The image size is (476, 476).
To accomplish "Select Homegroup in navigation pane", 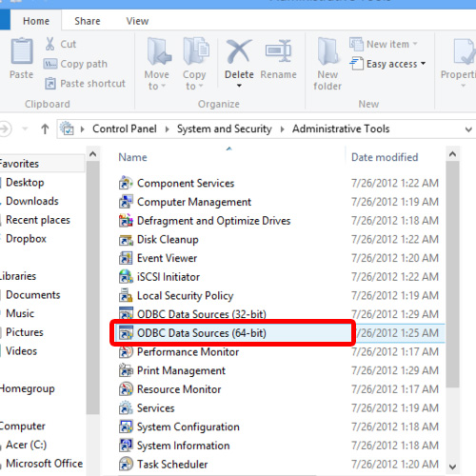I will (27, 388).
